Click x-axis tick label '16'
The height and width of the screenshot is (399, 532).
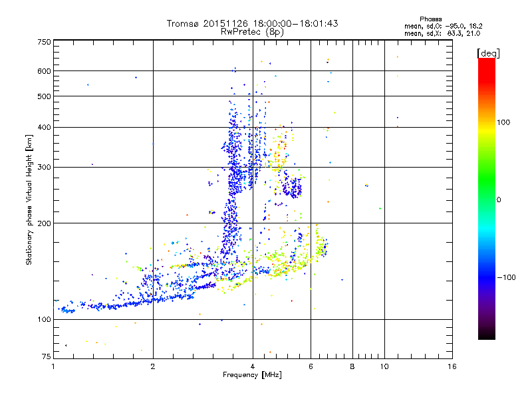452,366
